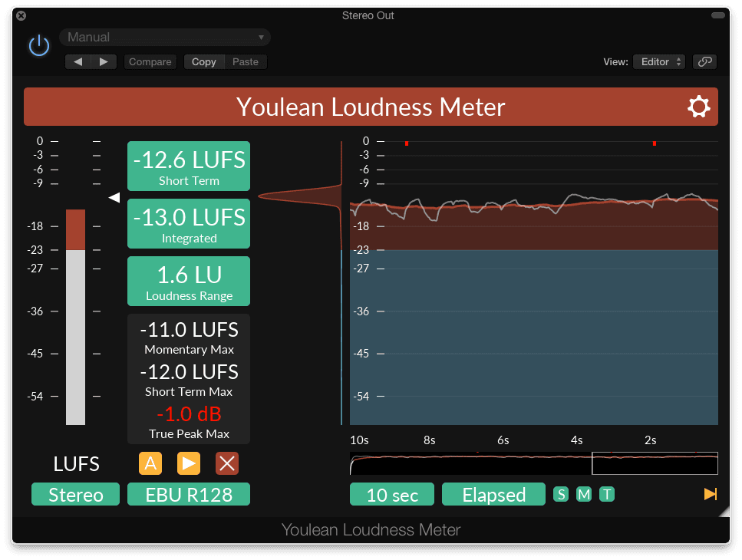The image size is (742, 560).
Task: Click the orange play measurement button
Action: pos(188,463)
